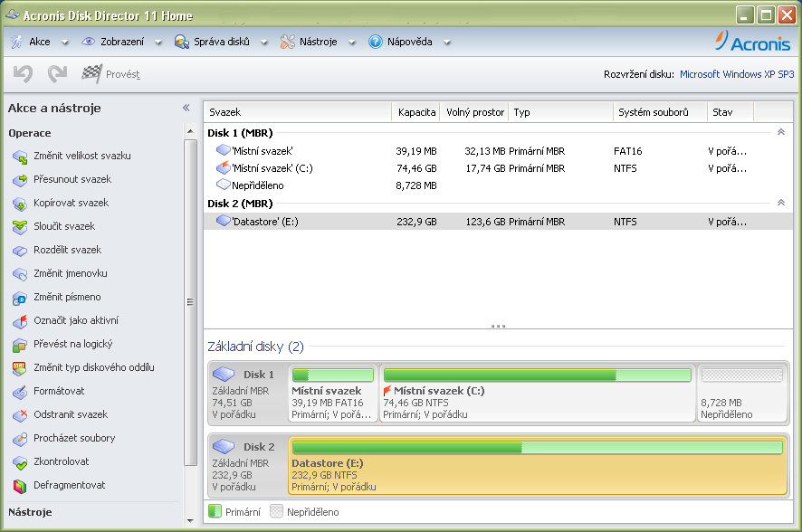Open the Správa disků menu
This screenshot has height=532, width=802.
[x=222, y=42]
